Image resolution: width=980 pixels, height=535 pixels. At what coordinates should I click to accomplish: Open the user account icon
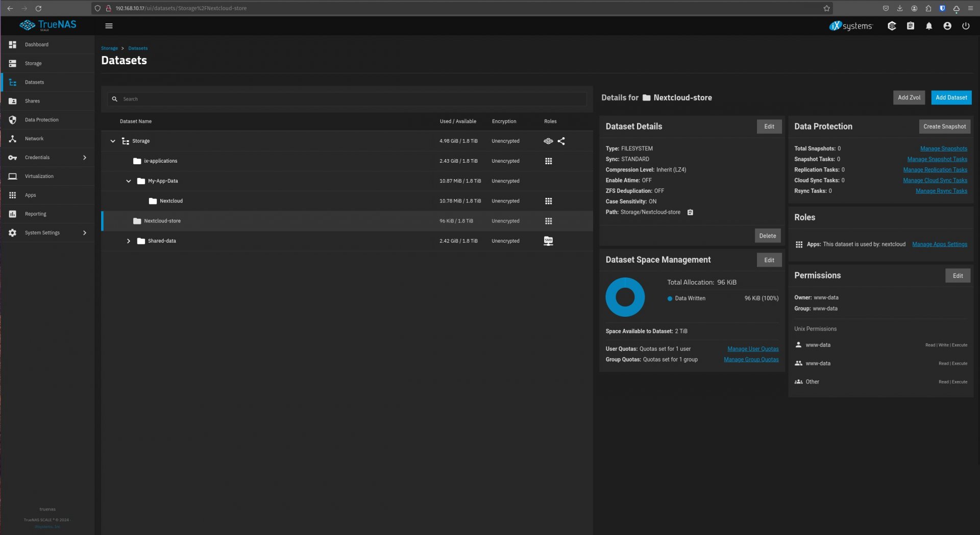947,26
